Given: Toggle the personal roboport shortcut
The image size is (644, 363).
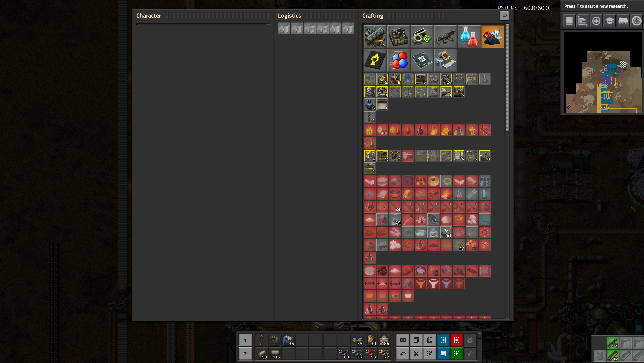Looking at the screenshot, I should coord(470,340).
